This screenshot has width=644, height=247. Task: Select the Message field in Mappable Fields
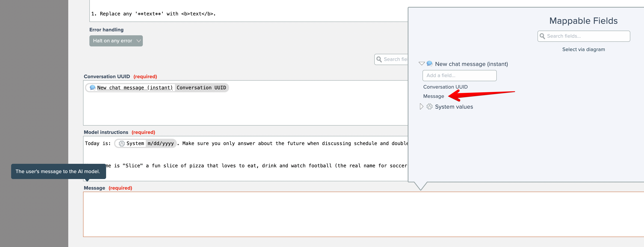(433, 96)
